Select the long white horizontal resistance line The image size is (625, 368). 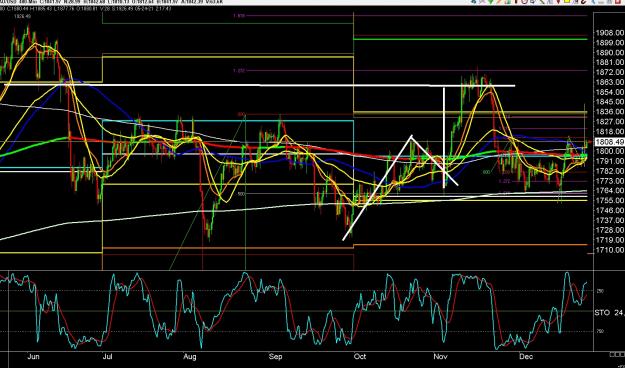point(259,85)
